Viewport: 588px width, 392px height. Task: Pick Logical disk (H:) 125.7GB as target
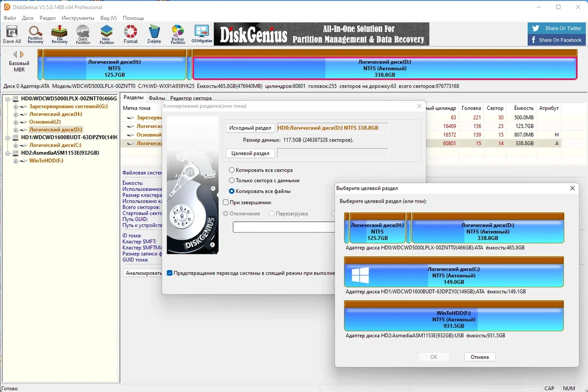click(377, 228)
